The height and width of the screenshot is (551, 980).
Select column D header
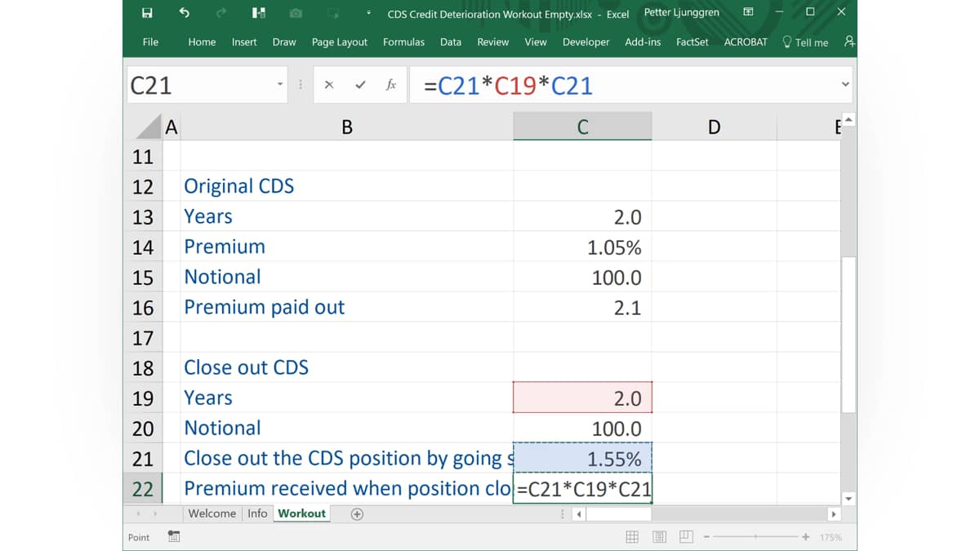click(x=715, y=127)
